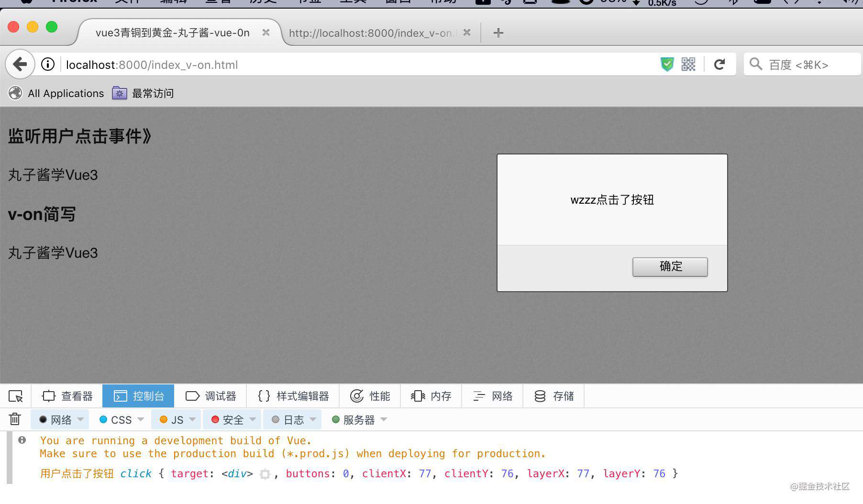Screen dimensions: 863x504
Task: Click the browser back arrow button
Action: coord(20,64)
